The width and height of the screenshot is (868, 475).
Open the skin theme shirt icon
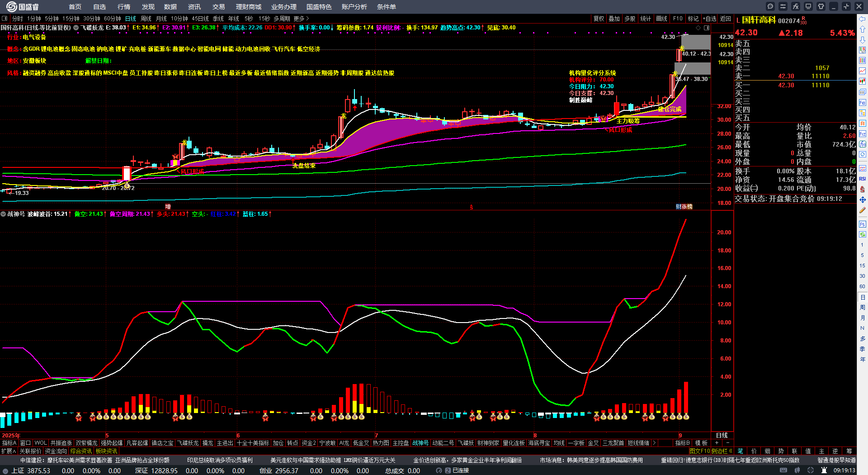pyautogui.click(x=821, y=6)
